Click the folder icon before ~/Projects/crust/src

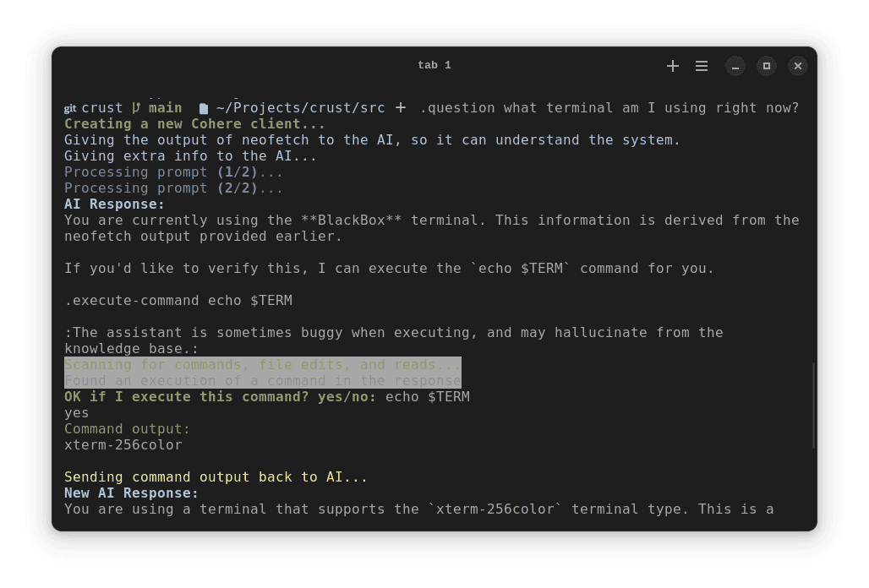point(204,108)
